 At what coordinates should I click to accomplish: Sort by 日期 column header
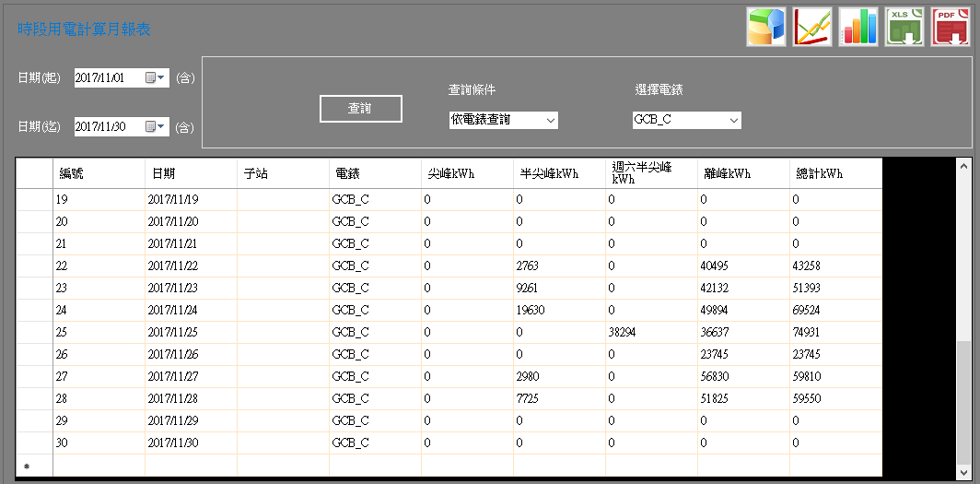coord(191,173)
